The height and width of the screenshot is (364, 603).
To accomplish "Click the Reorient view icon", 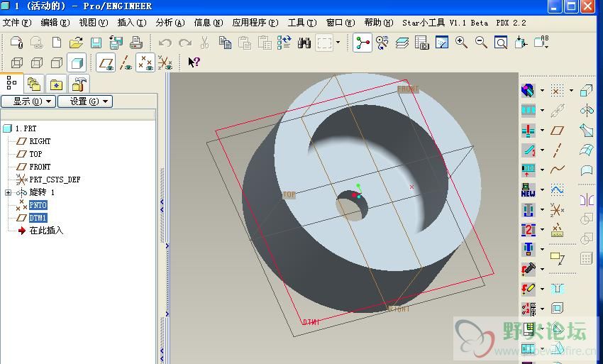I will (382, 43).
